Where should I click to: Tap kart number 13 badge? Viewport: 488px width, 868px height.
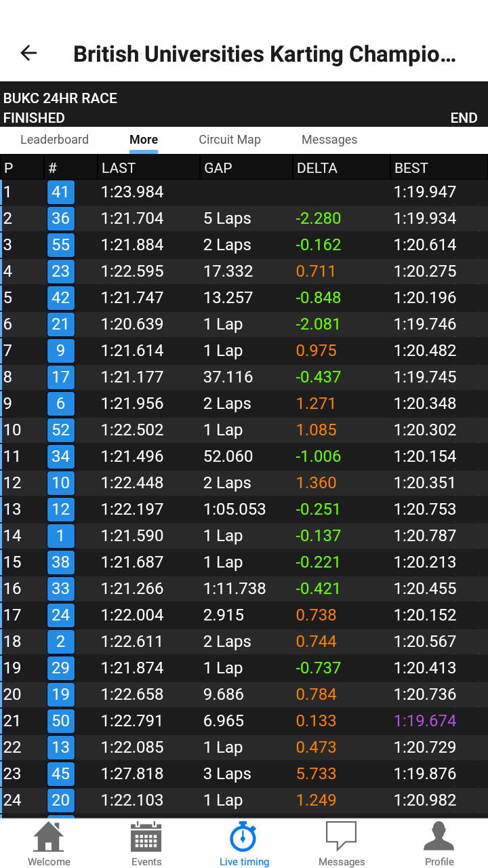[x=61, y=747]
